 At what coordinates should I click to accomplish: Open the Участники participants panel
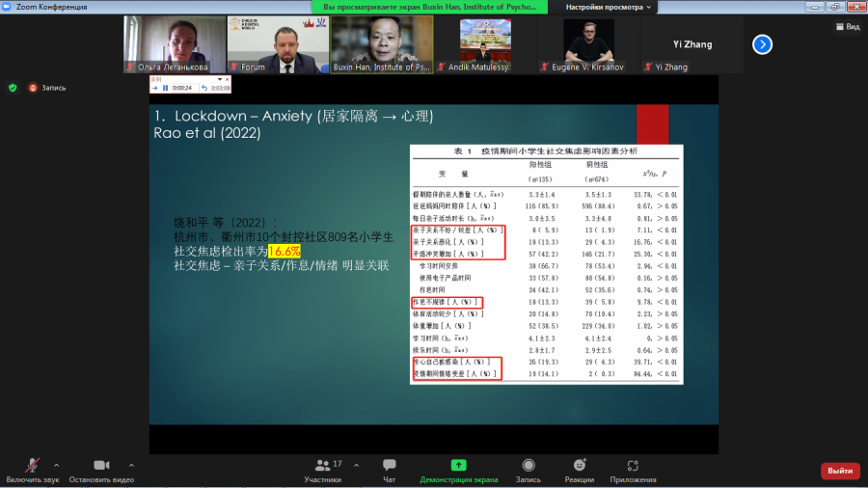pyautogui.click(x=323, y=471)
